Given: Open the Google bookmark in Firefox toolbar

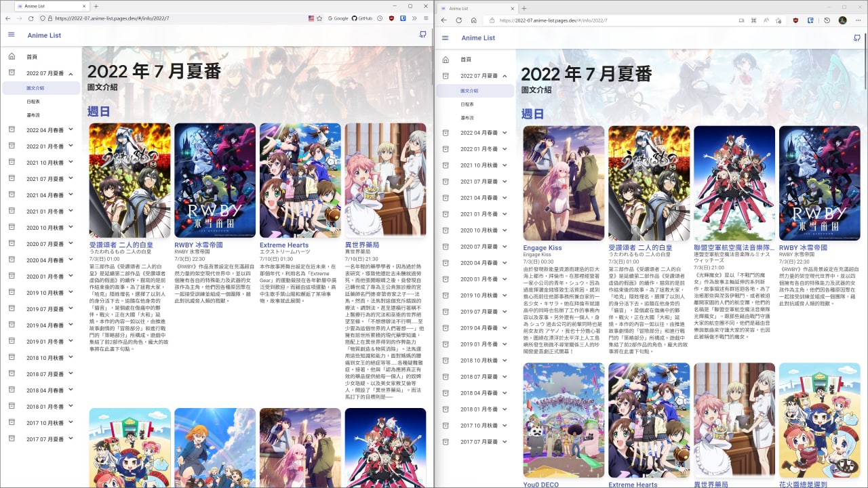Looking at the screenshot, I should (x=337, y=18).
